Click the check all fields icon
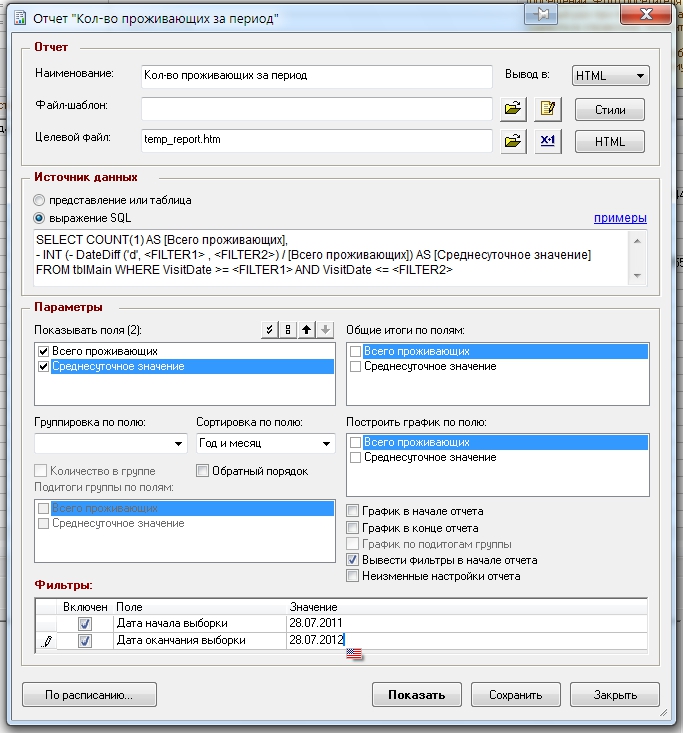683x733 pixels. click(x=267, y=330)
